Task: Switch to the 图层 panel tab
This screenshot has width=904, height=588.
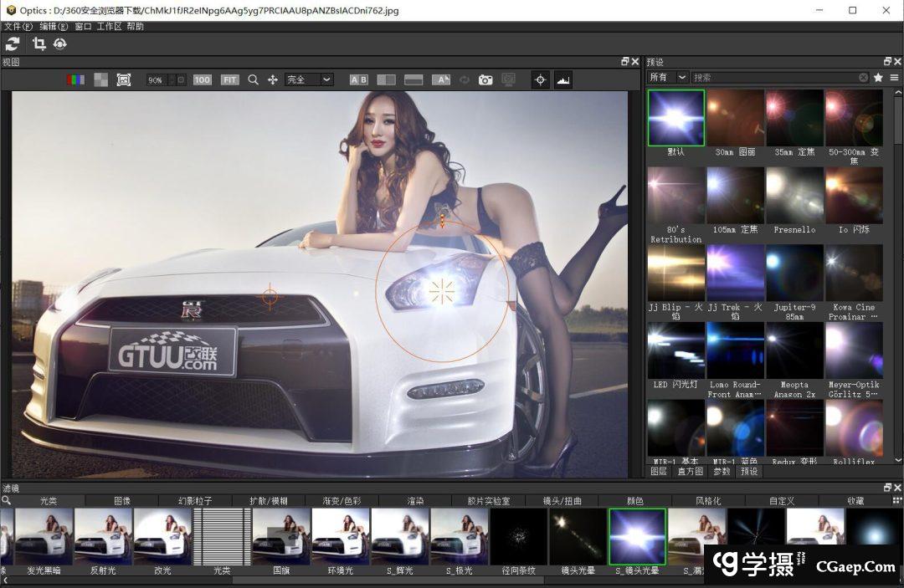Action: (x=659, y=471)
